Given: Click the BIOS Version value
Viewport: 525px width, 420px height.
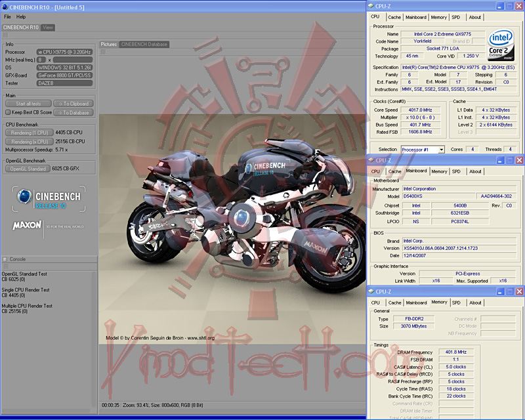Looking at the screenshot, I should [459, 248].
